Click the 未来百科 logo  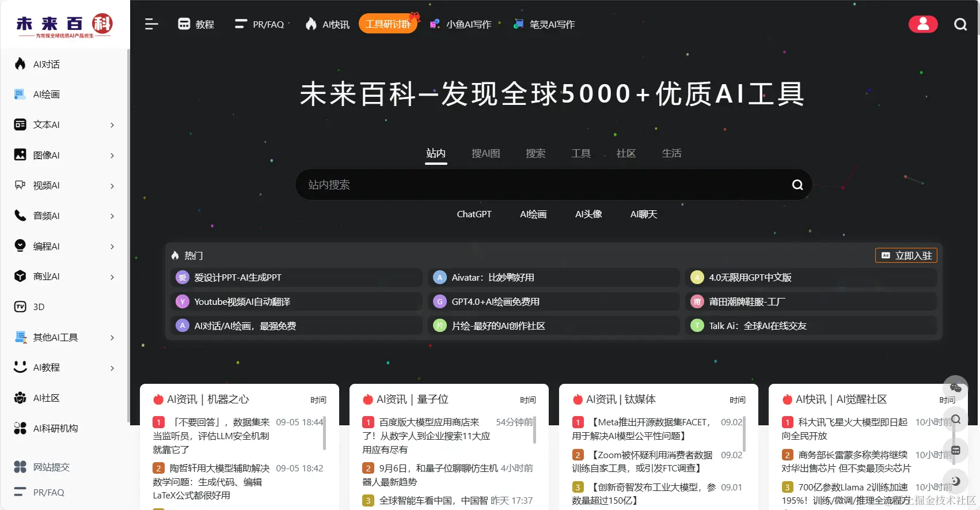[x=64, y=25]
